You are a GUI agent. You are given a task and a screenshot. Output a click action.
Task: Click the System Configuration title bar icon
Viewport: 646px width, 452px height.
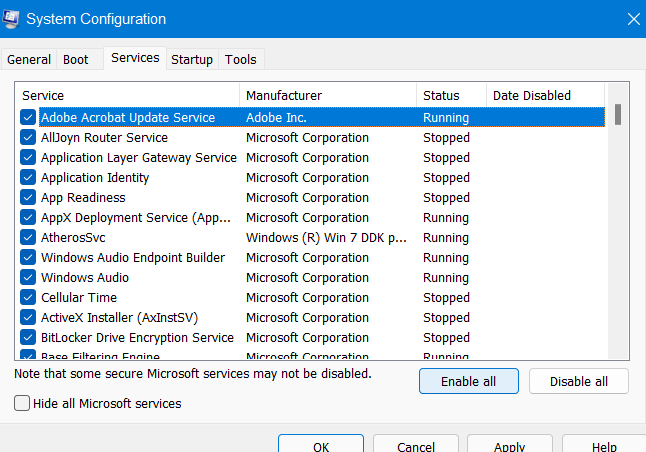pyautogui.click(x=13, y=18)
